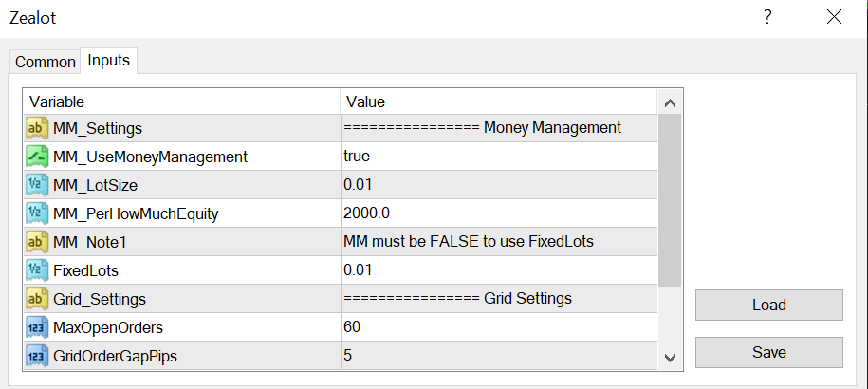Click the string icon beside MM_Settings
This screenshot has height=389, width=868.
pos(37,128)
